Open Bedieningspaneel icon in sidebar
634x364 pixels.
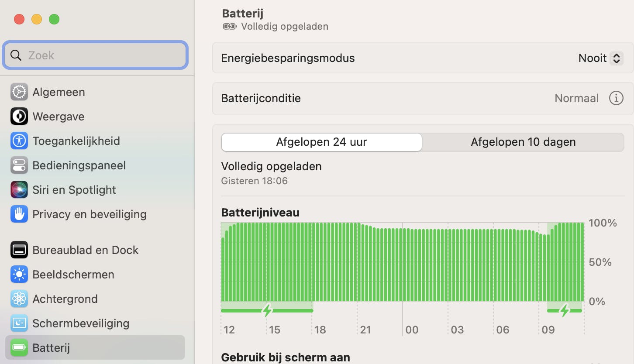click(19, 165)
